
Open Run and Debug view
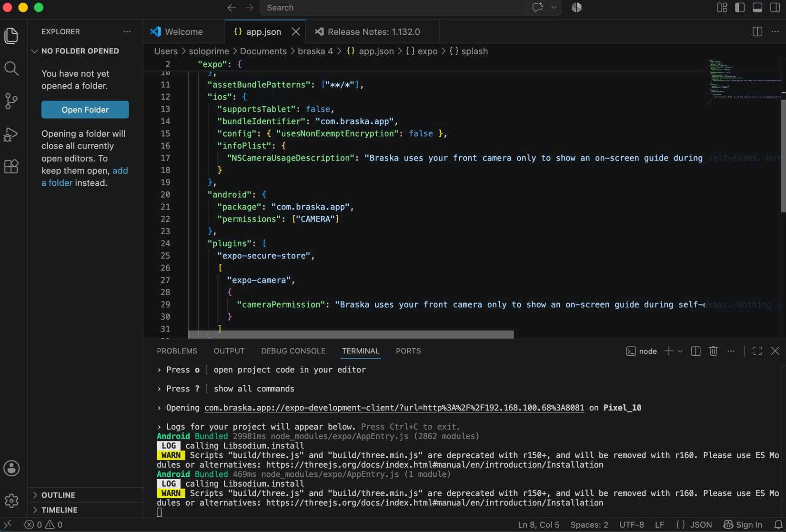pyautogui.click(x=11, y=134)
